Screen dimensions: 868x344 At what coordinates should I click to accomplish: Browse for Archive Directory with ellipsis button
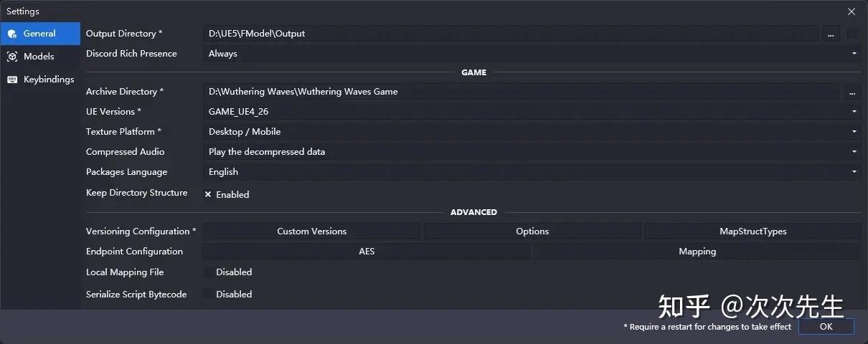click(x=852, y=92)
